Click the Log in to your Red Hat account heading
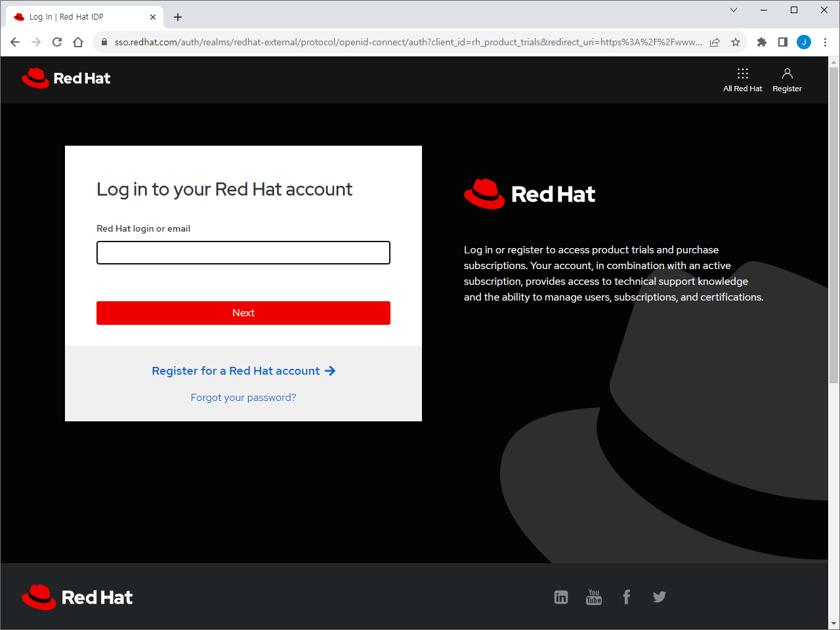The image size is (840, 630). pyautogui.click(x=224, y=189)
